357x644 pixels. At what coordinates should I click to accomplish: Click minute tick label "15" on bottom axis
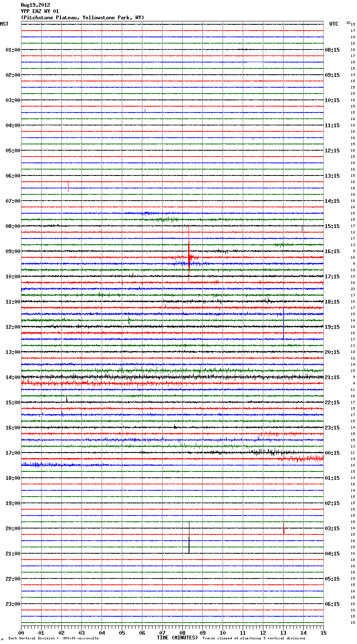tap(323, 633)
